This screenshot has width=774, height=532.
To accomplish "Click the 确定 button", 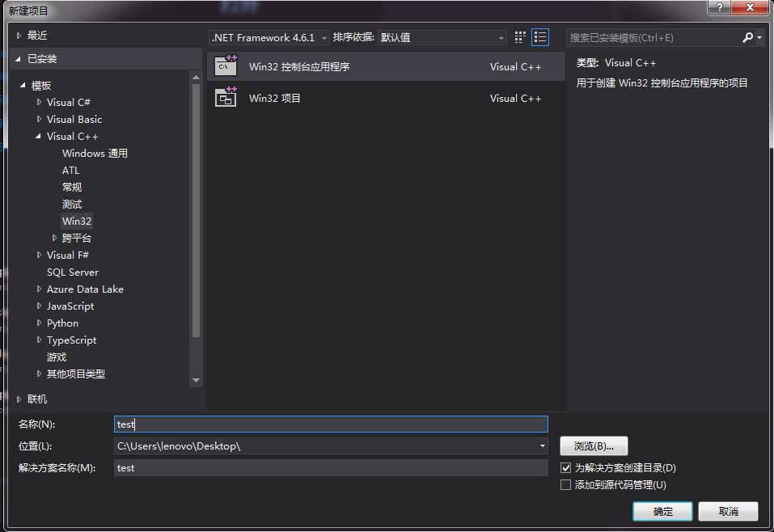I will coord(662,511).
